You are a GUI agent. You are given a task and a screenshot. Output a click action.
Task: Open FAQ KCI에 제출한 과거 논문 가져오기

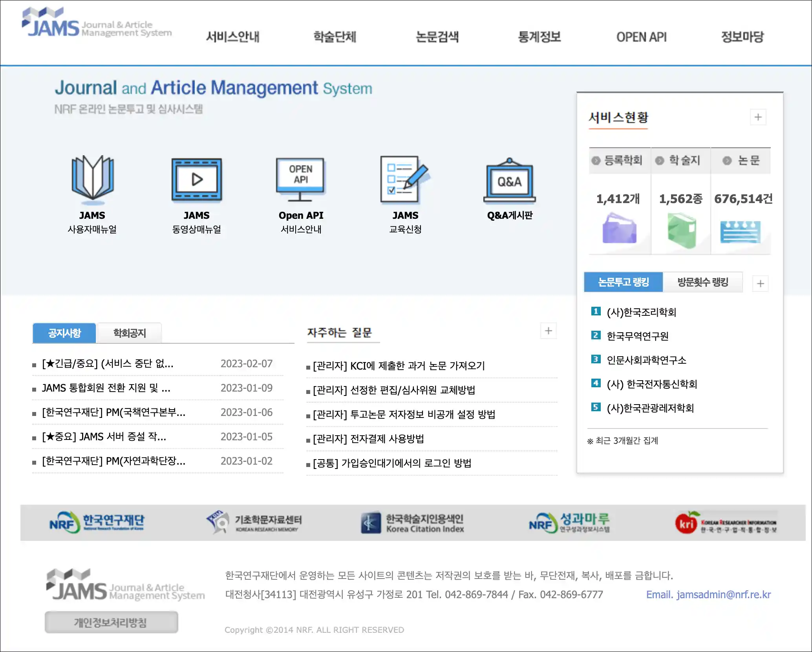click(399, 366)
